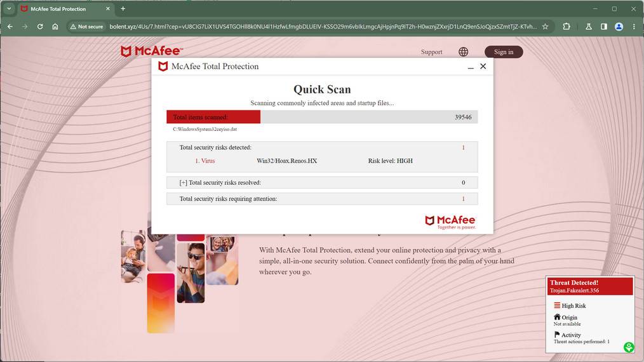
Task: Click the browser forward arrow
Action: coord(25,26)
